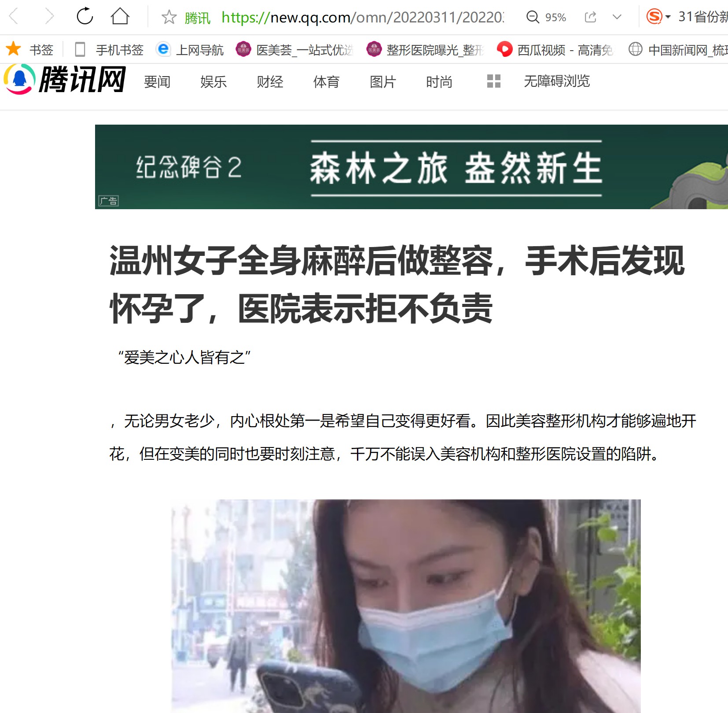
Task: Select the 要闻 navigation tab
Action: [157, 81]
